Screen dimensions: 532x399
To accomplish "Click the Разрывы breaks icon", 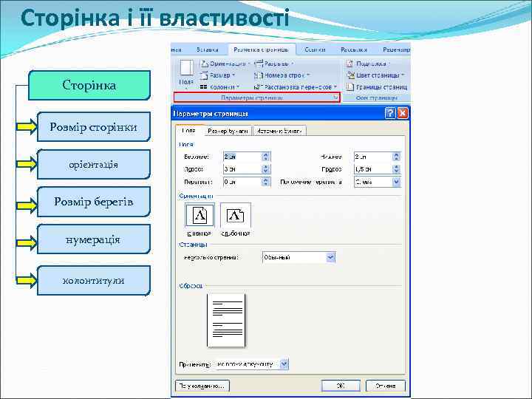I will [x=259, y=64].
